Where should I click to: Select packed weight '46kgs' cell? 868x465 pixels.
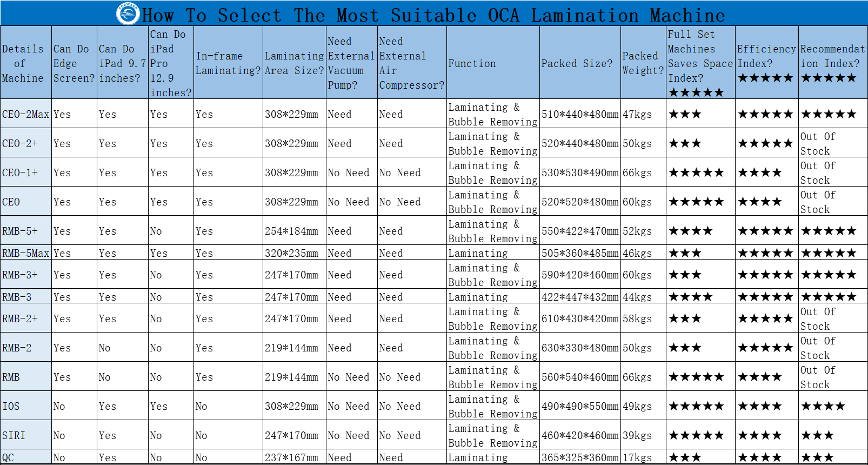[x=643, y=253]
